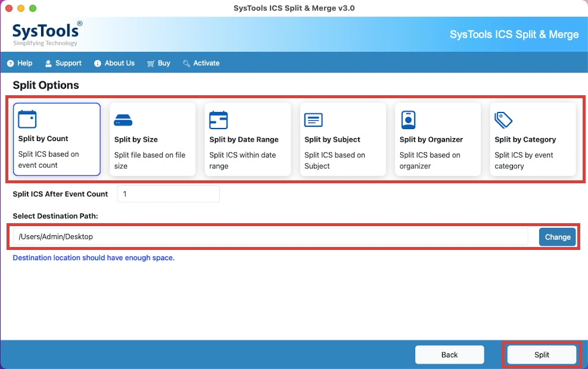Minimize the window with the yellow button
Viewport: 588px width, 369px height.
[x=21, y=8]
